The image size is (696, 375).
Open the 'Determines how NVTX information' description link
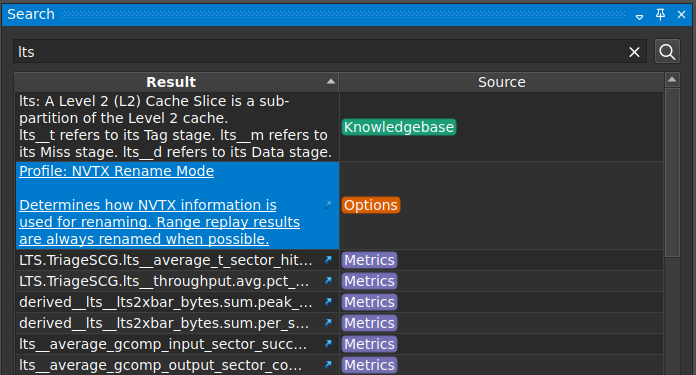(159, 222)
